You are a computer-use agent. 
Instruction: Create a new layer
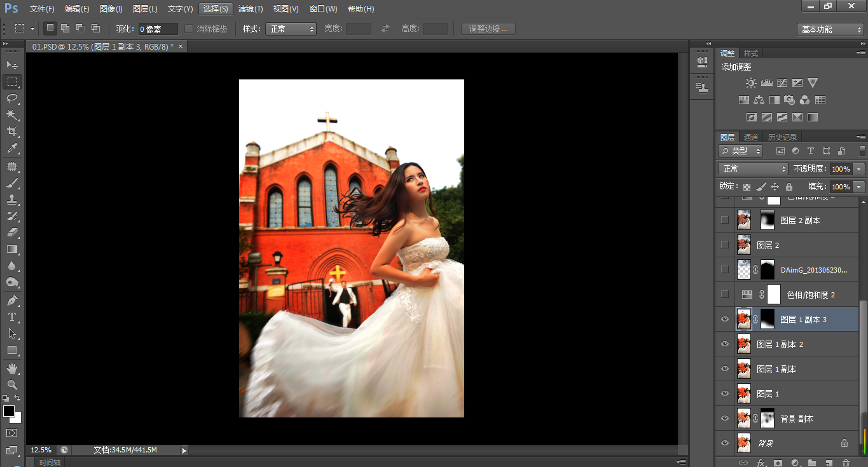(x=829, y=463)
